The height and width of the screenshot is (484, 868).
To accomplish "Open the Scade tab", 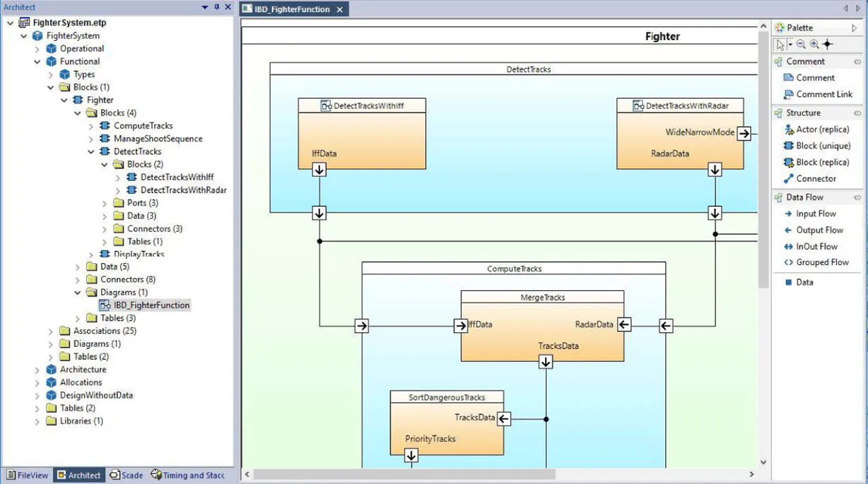I will click(126, 475).
